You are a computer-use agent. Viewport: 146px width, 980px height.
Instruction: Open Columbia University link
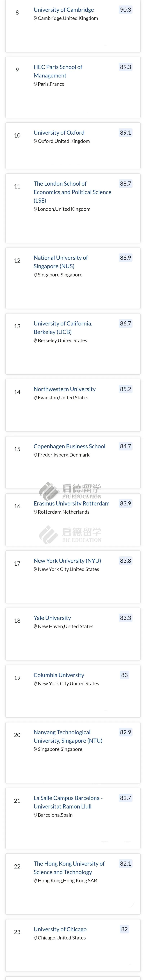(59, 675)
